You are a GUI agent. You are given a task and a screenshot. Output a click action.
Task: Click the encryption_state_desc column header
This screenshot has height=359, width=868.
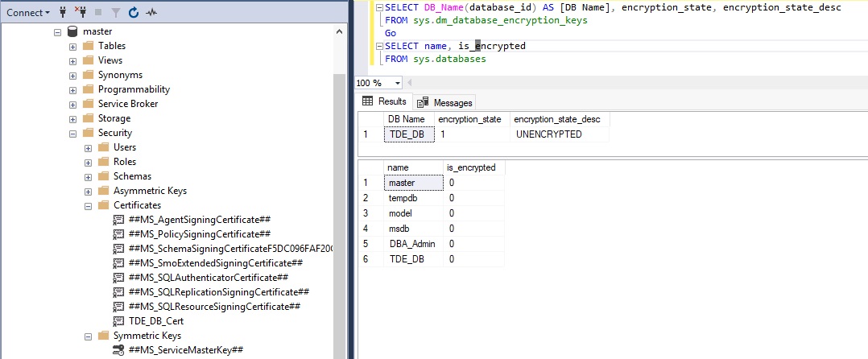[x=559, y=119]
